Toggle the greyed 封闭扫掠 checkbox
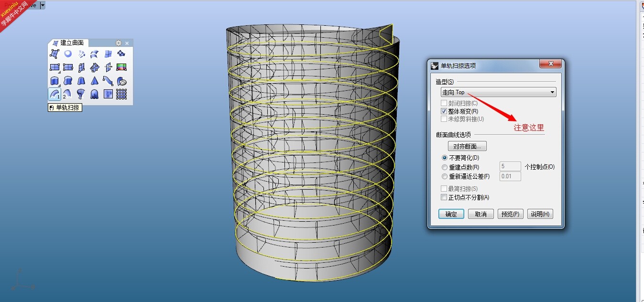The width and height of the screenshot is (644, 302). (x=444, y=103)
